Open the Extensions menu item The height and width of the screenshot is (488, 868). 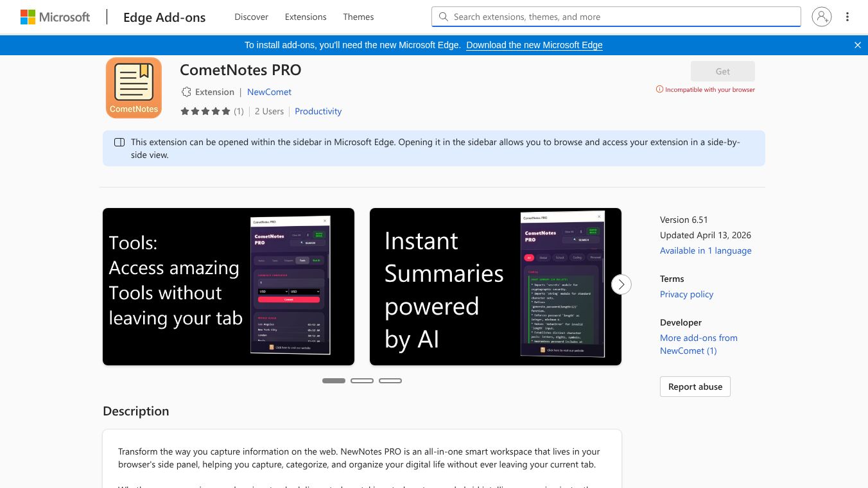point(306,17)
